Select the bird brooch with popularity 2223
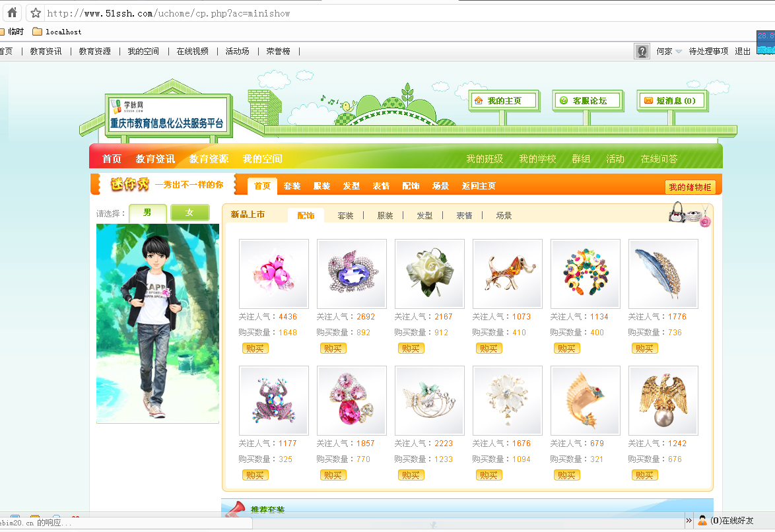The image size is (775, 532). (430, 401)
